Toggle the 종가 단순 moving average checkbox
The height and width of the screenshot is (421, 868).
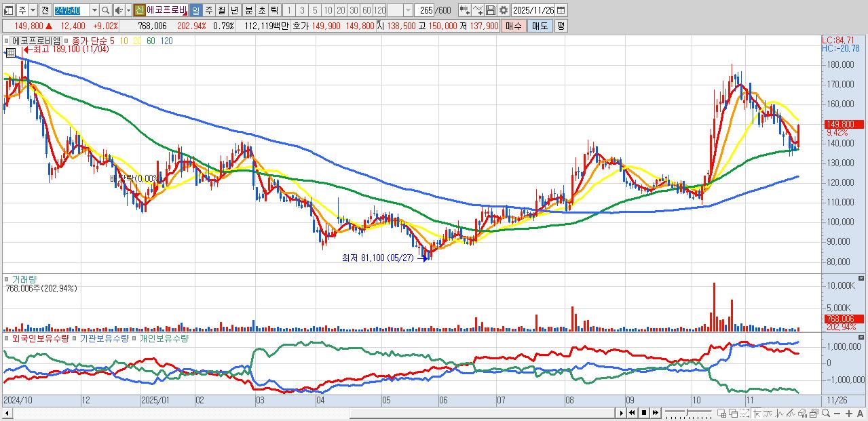(67, 41)
